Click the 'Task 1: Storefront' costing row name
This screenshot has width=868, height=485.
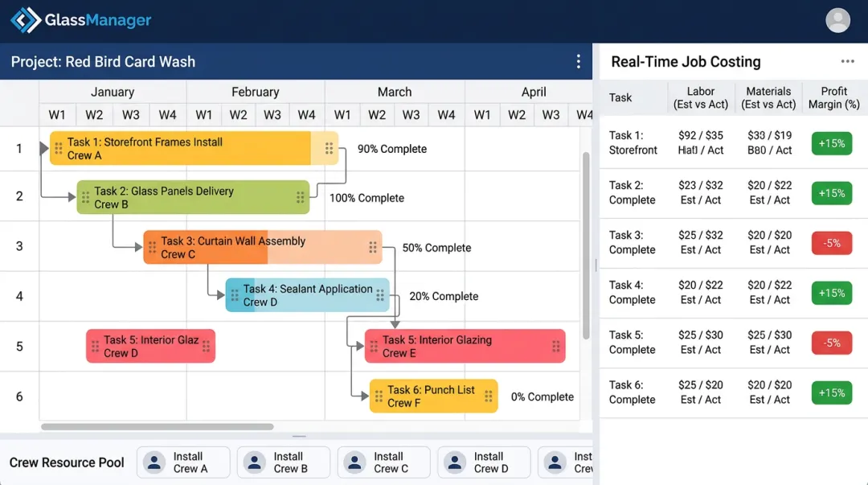coord(633,142)
